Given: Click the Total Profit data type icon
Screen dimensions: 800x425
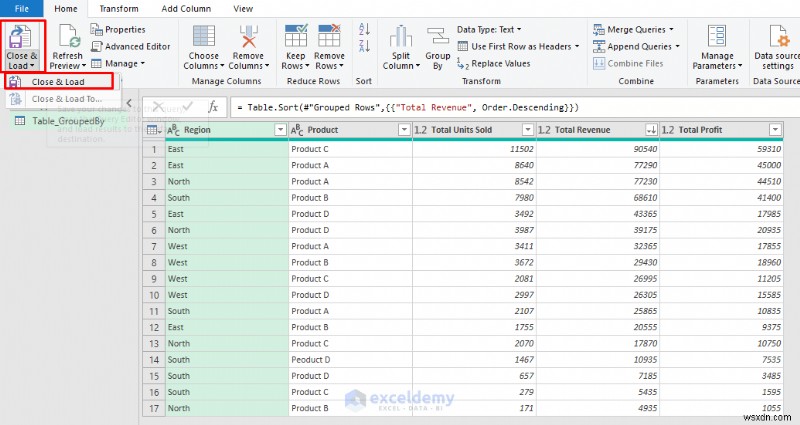Looking at the screenshot, I should pyautogui.click(x=668, y=130).
